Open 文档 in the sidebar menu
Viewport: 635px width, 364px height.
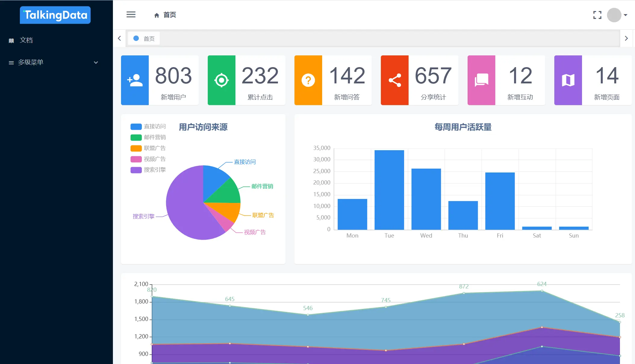26,40
